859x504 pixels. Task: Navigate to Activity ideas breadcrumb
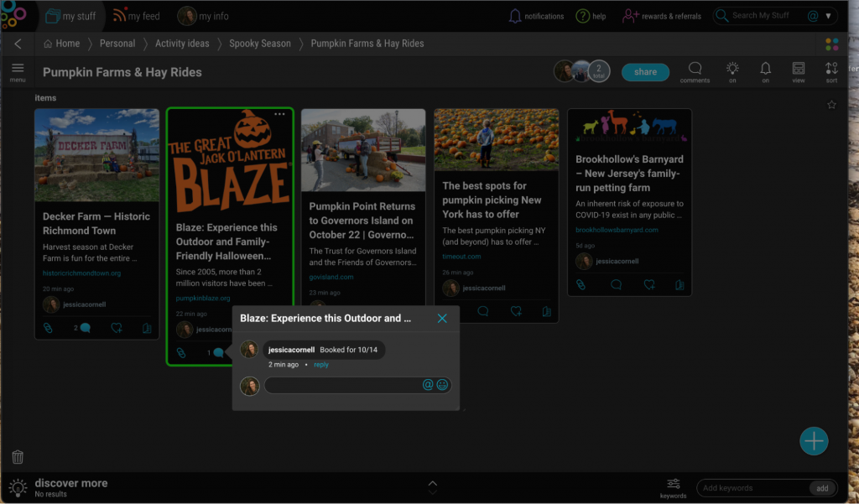(x=182, y=44)
